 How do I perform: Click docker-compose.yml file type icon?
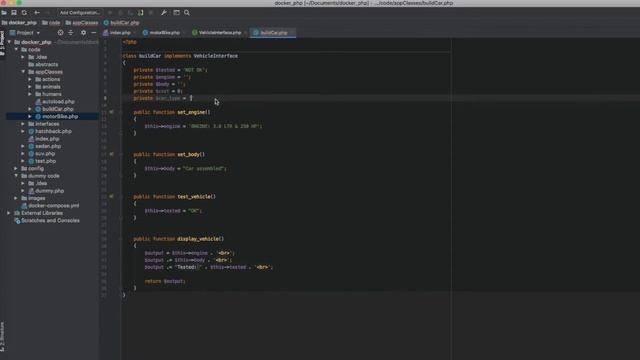tap(24, 206)
